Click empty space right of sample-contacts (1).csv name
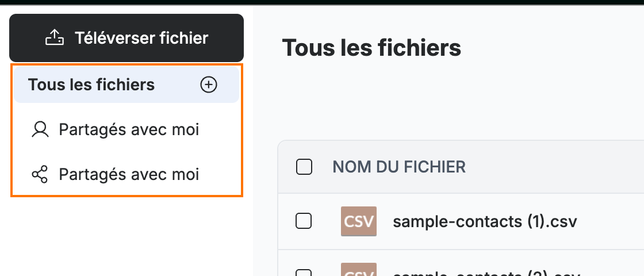644x276 pixels. point(610,222)
